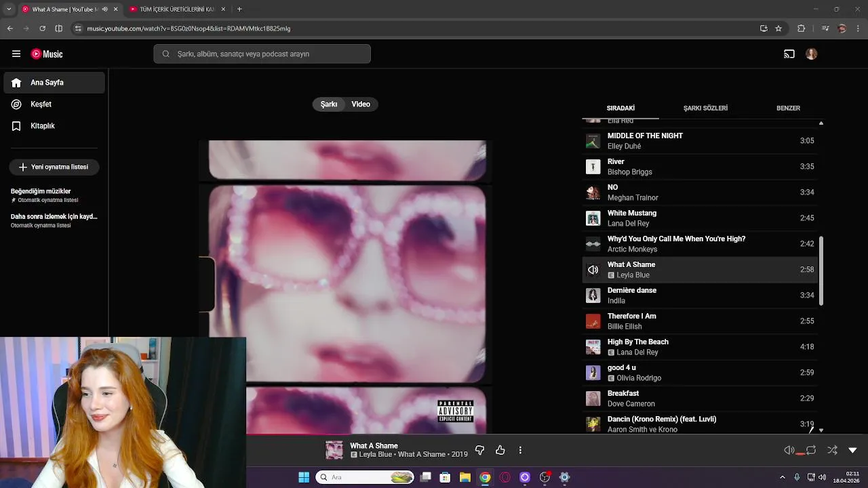Reload the page
The height and width of the screenshot is (488, 868).
(x=42, y=28)
